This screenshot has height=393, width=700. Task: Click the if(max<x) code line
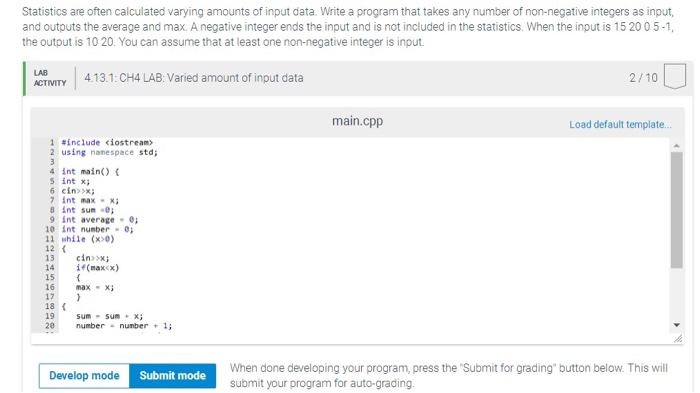coord(97,268)
